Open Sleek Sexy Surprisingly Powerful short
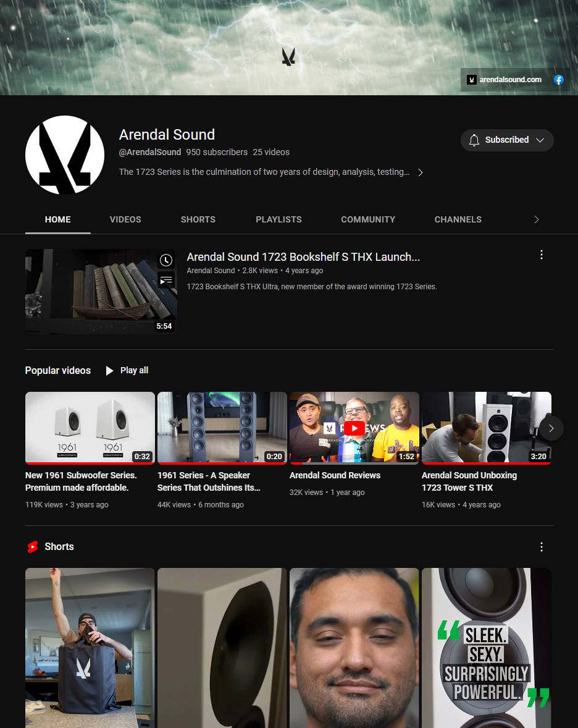578x728 pixels. coord(486,648)
